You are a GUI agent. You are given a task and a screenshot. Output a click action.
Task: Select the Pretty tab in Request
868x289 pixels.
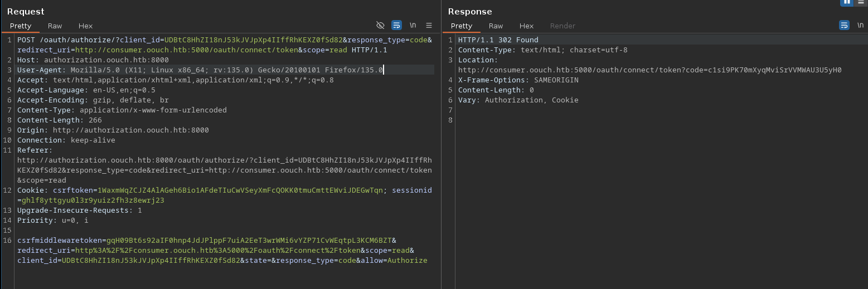pos(21,26)
